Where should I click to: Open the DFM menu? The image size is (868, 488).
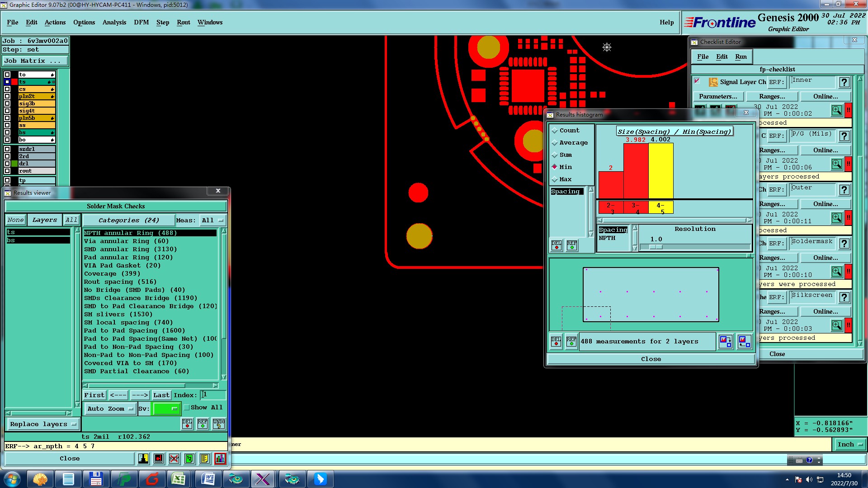(x=141, y=22)
